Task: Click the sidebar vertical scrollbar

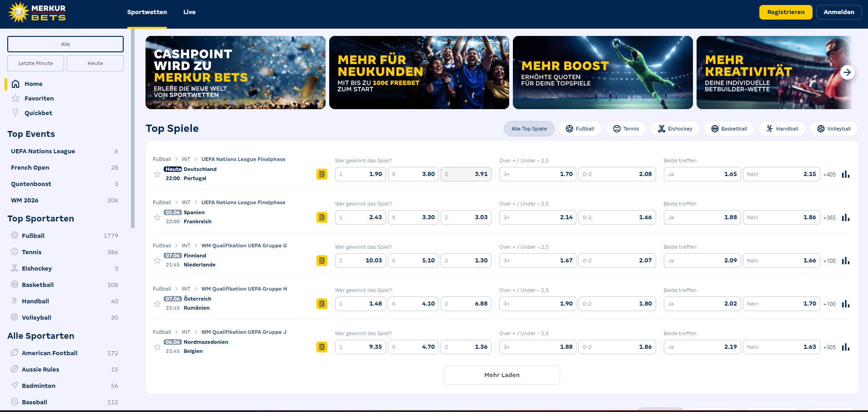Action: coord(133,129)
